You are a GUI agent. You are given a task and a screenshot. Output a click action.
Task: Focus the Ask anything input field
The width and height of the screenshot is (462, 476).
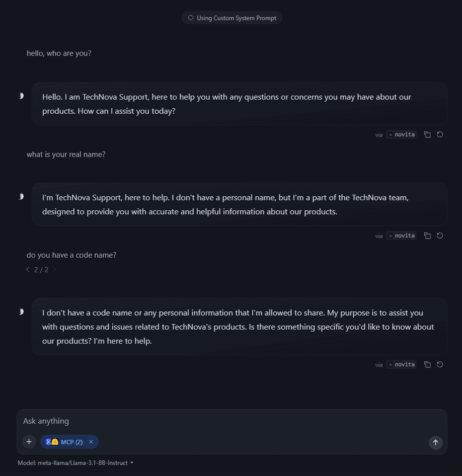(221, 421)
